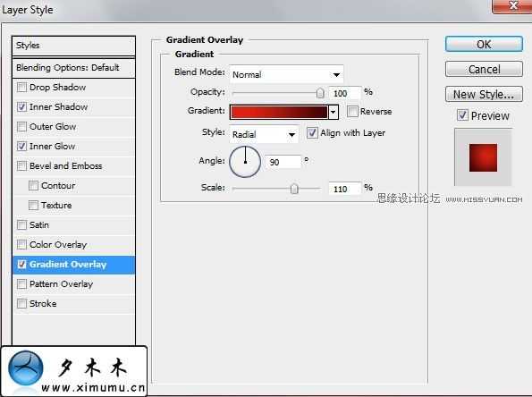
Task: Click the angle dial control
Action: pyautogui.click(x=245, y=162)
